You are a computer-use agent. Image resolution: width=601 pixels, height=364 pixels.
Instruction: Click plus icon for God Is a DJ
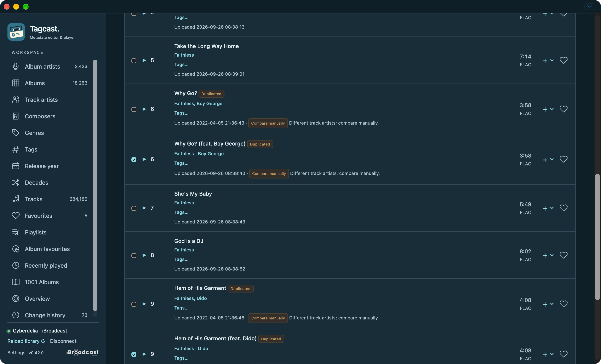pos(545,256)
